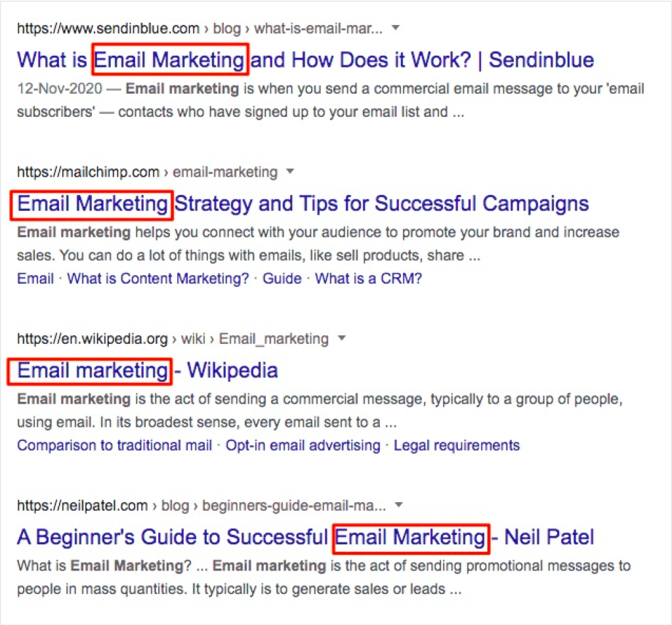Expand the arrow beside the sendinblue.com URL
The height and width of the screenshot is (625, 672).
395,28
